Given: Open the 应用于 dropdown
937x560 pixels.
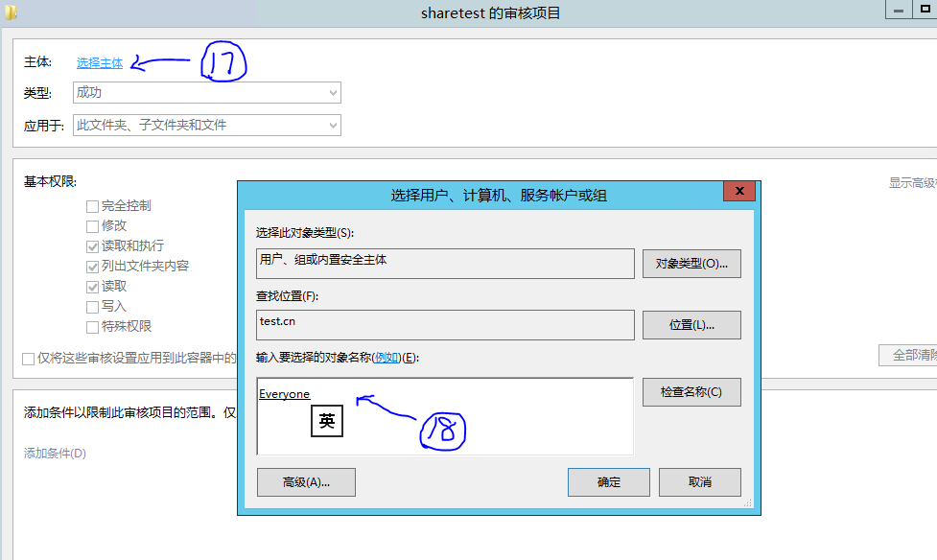Looking at the screenshot, I should [x=332, y=125].
